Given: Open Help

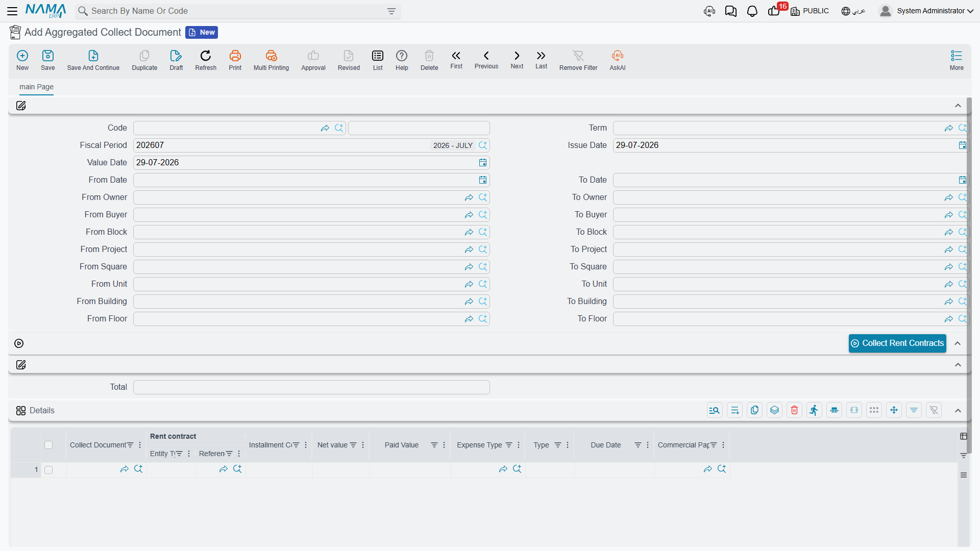Looking at the screenshot, I should pos(402,60).
